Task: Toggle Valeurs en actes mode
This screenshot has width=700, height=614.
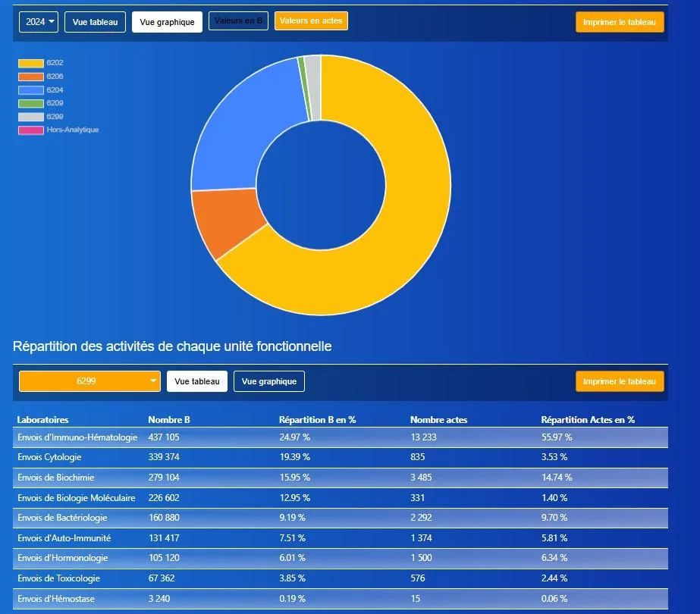Action: 311,20
